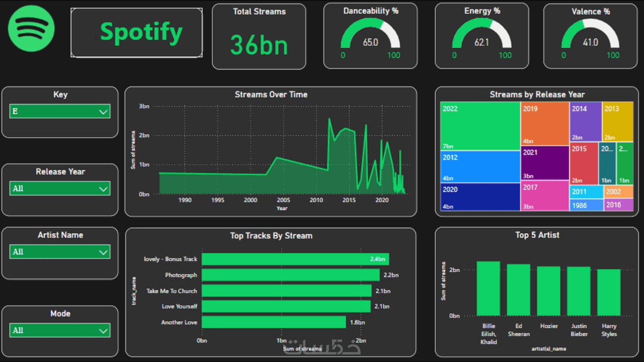Select the 2022 treemap tile

tap(480, 126)
